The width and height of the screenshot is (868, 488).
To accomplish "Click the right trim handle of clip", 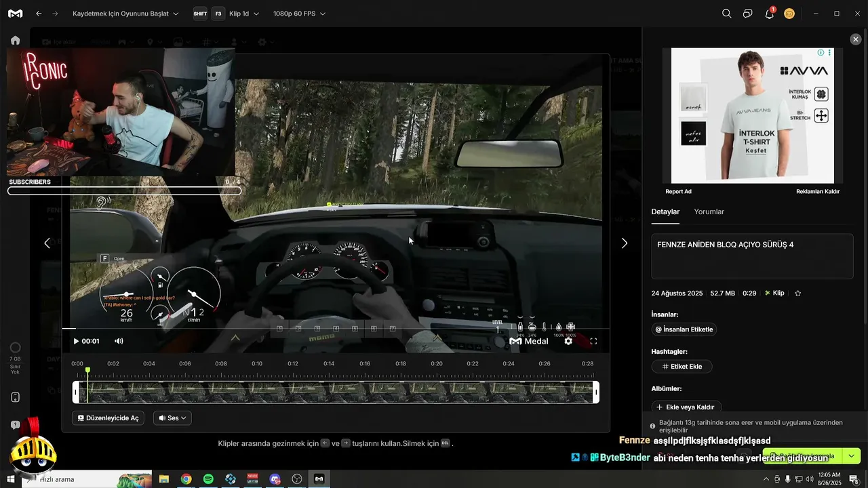I will tap(596, 392).
